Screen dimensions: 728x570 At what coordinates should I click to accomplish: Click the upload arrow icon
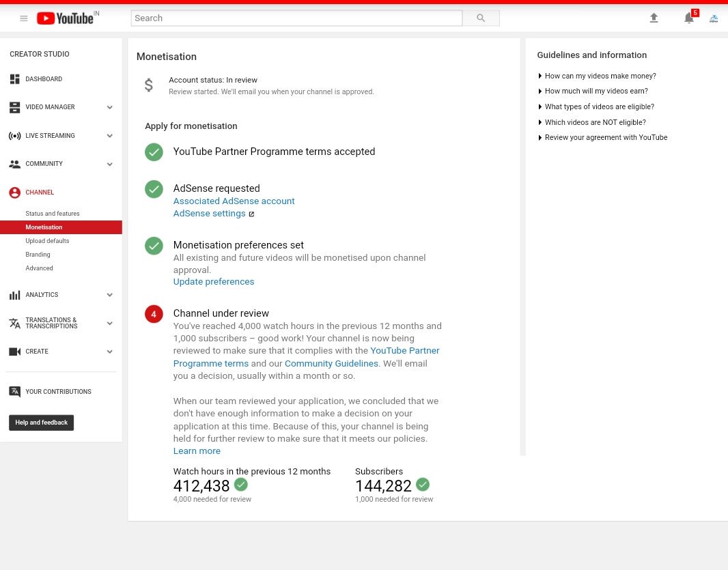coord(654,18)
